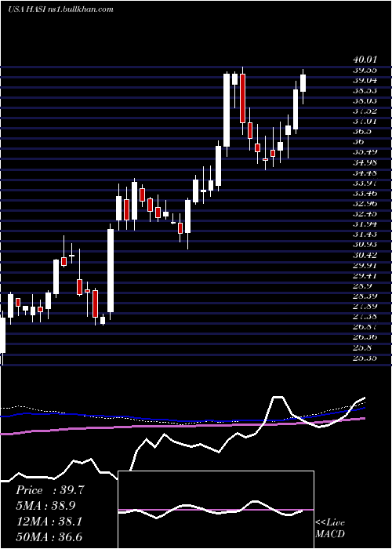The image size is (392, 549).
Task: Select the 31.94 price level label
Action: point(365,224)
